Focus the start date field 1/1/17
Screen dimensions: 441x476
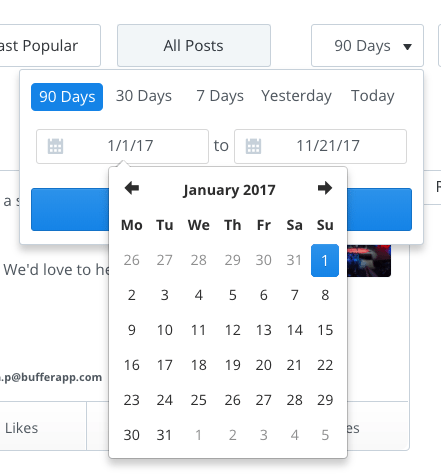[122, 146]
